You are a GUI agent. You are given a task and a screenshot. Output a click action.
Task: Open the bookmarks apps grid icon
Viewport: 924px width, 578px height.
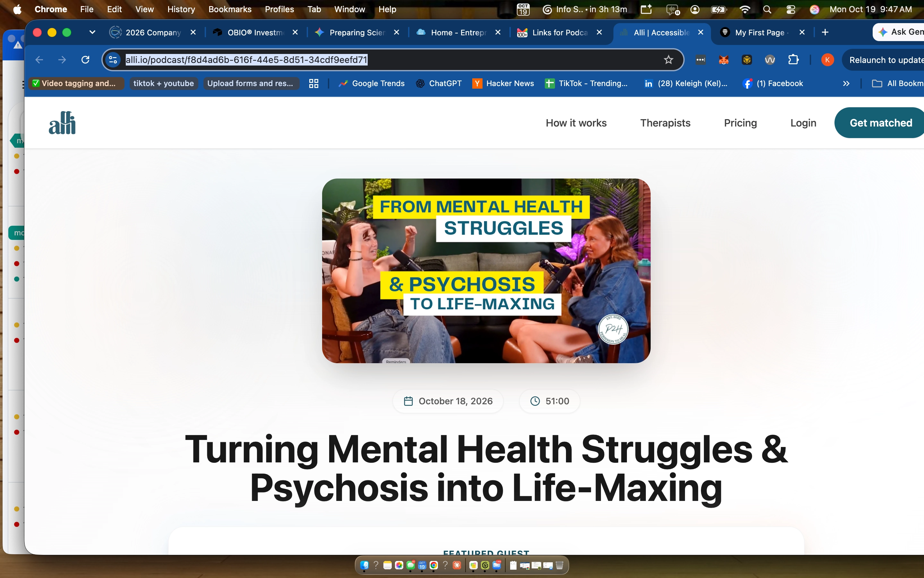[313, 83]
